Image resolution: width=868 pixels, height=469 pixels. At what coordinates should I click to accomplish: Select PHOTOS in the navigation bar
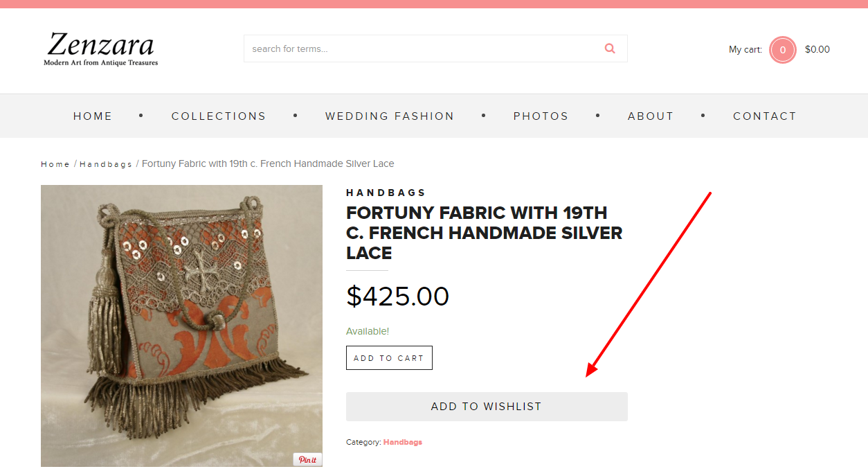pyautogui.click(x=541, y=116)
